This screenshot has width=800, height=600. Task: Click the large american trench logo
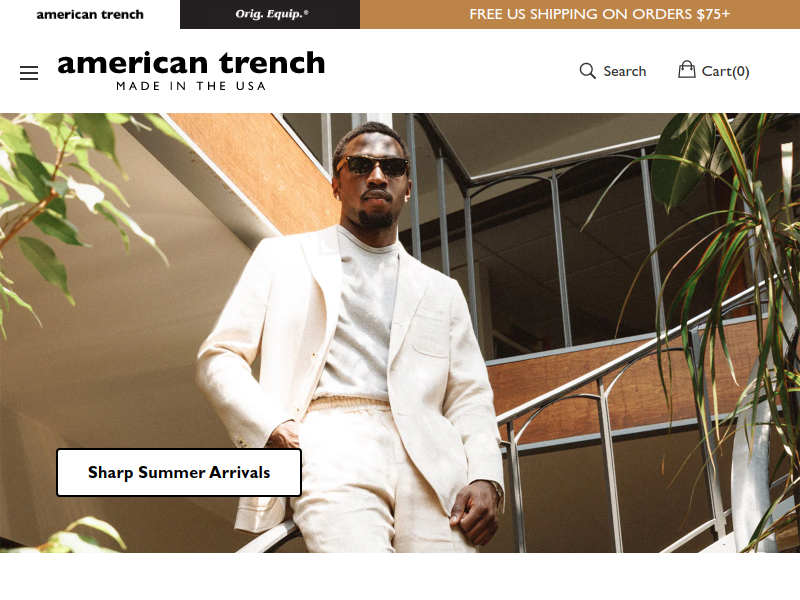191,63
